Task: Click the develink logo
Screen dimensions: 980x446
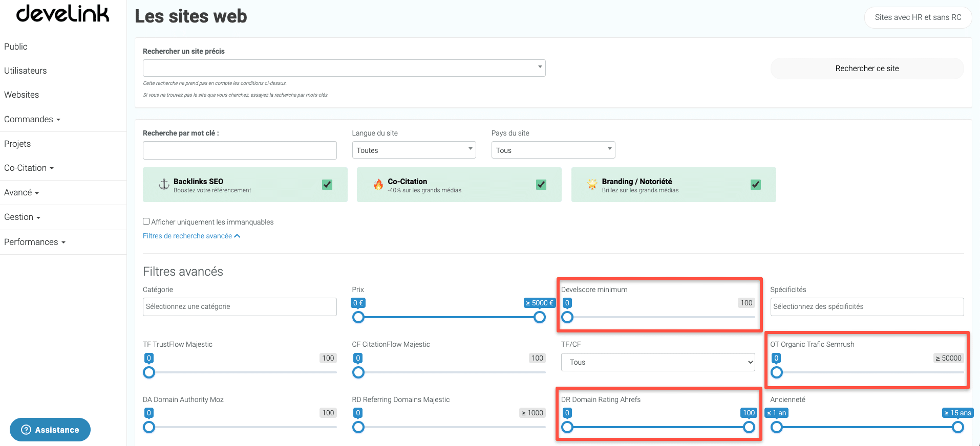Action: tap(62, 14)
